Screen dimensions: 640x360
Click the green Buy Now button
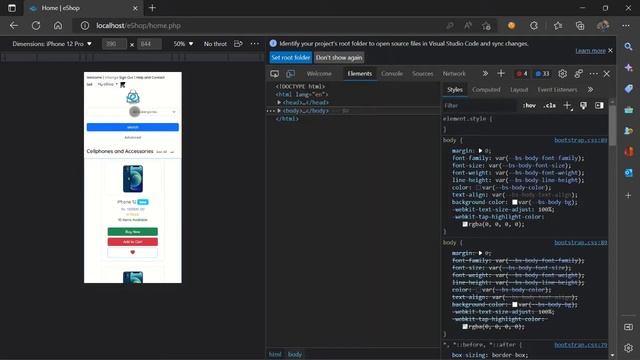pos(133,232)
